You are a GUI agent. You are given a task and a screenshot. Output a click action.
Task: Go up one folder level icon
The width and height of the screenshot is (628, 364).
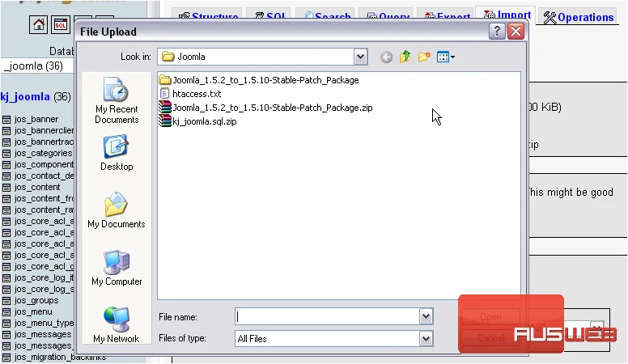[405, 57]
